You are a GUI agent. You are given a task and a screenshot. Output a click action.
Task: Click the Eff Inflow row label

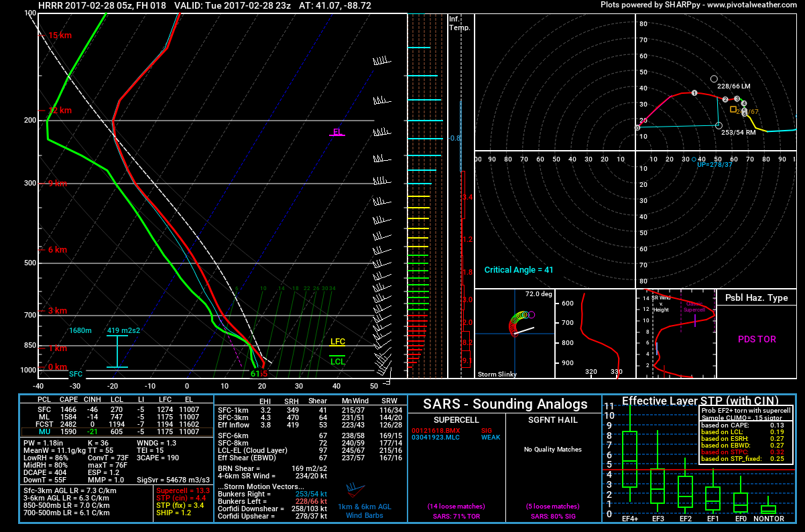coord(232,425)
